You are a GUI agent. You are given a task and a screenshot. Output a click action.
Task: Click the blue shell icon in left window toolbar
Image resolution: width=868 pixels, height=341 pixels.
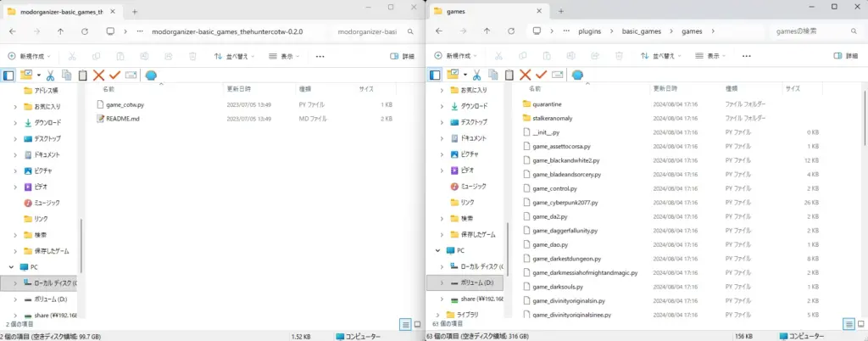(x=150, y=75)
